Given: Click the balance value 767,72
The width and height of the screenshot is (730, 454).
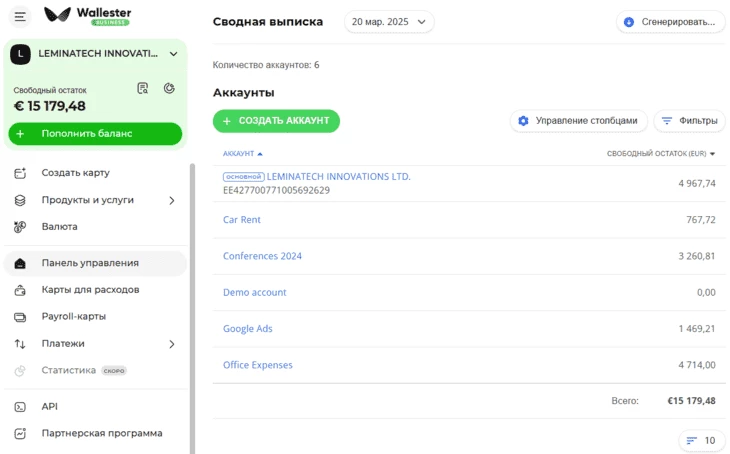Looking at the screenshot, I should click(x=701, y=220).
